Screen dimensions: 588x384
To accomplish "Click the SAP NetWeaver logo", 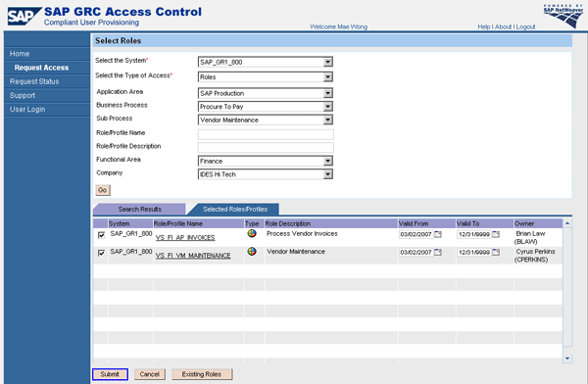I will click(x=563, y=16).
